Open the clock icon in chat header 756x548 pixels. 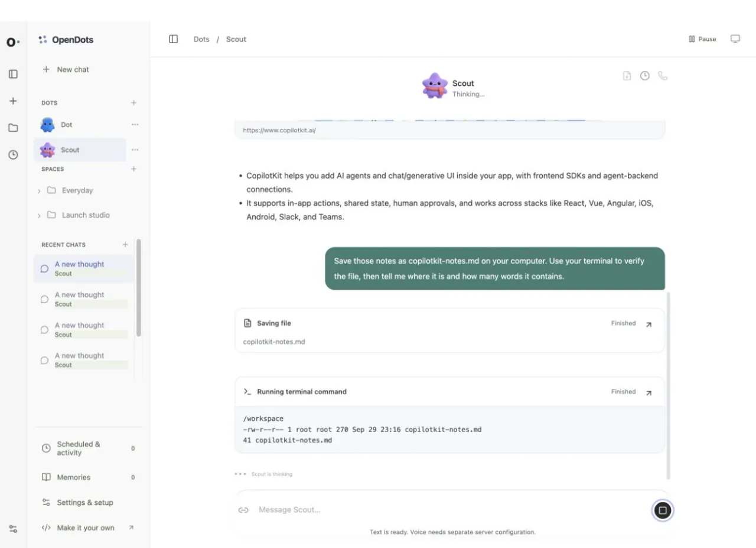click(x=645, y=76)
